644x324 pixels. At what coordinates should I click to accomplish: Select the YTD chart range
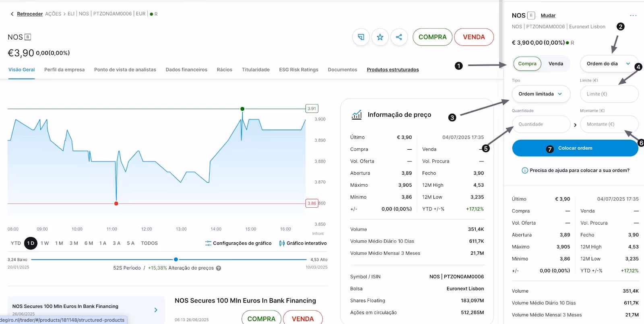coord(16,243)
